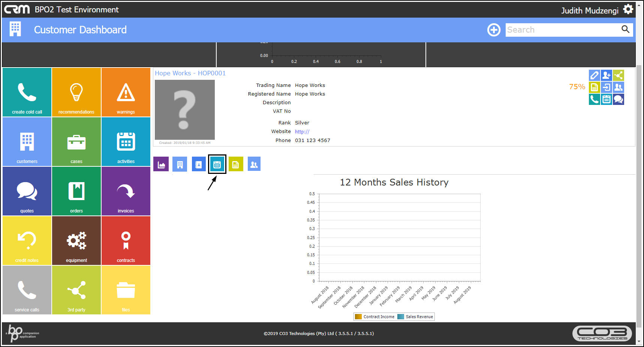Follow the http:// website link
Image resolution: width=644 pixels, height=347 pixels.
[x=302, y=132]
